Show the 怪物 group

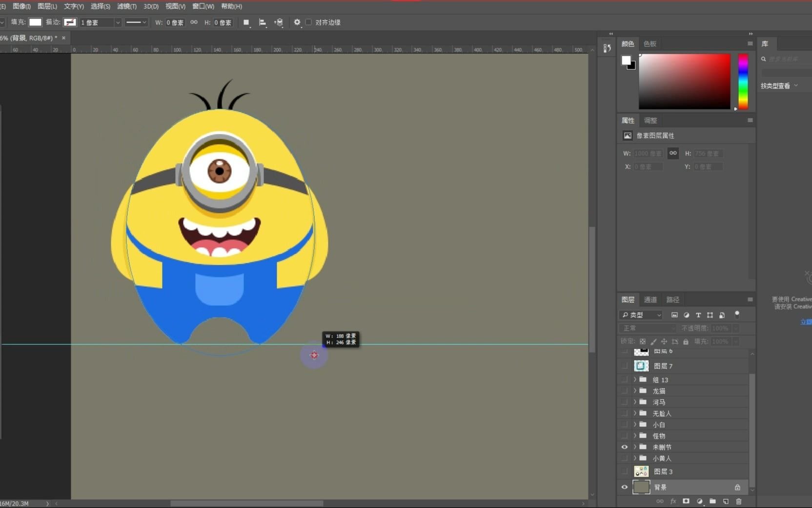[x=625, y=436]
